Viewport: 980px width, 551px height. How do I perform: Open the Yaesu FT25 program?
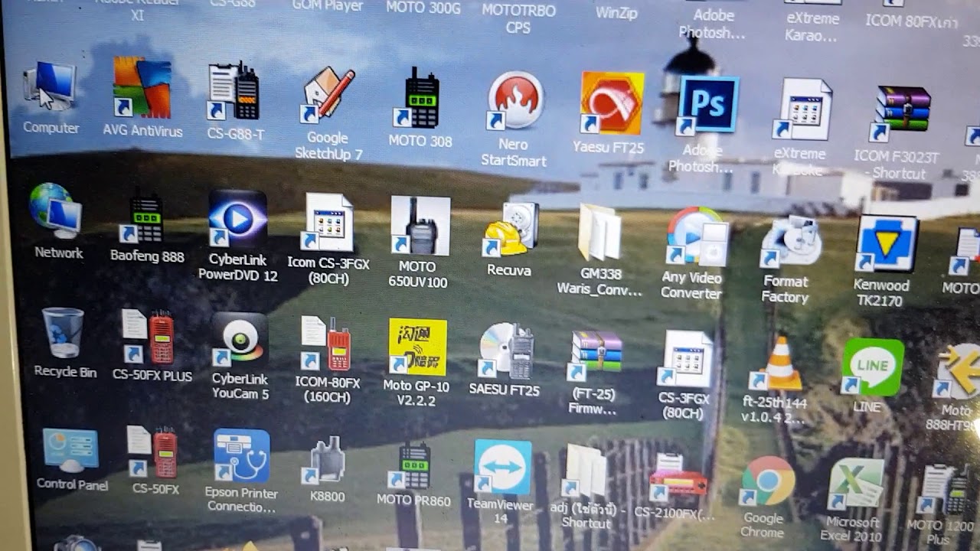(611, 103)
